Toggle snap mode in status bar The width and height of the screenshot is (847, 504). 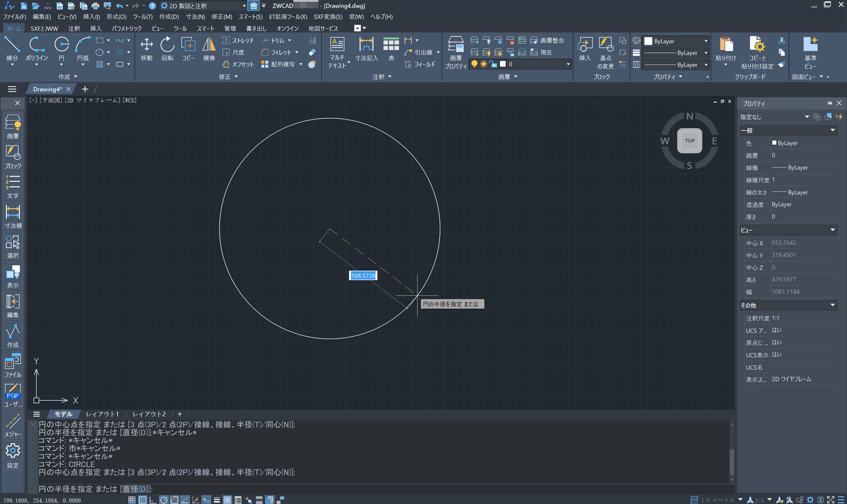point(132,500)
